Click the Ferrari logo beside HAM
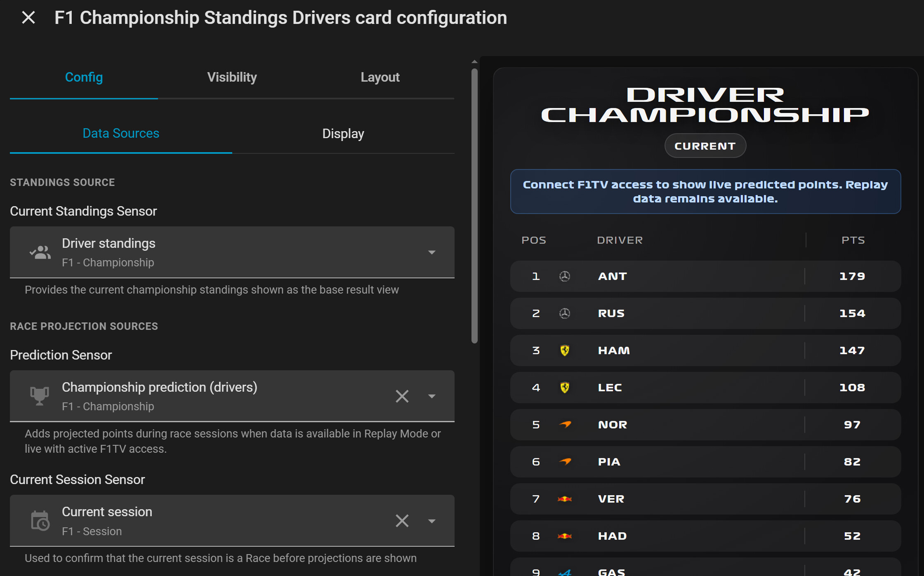The height and width of the screenshot is (576, 924). [x=565, y=350]
